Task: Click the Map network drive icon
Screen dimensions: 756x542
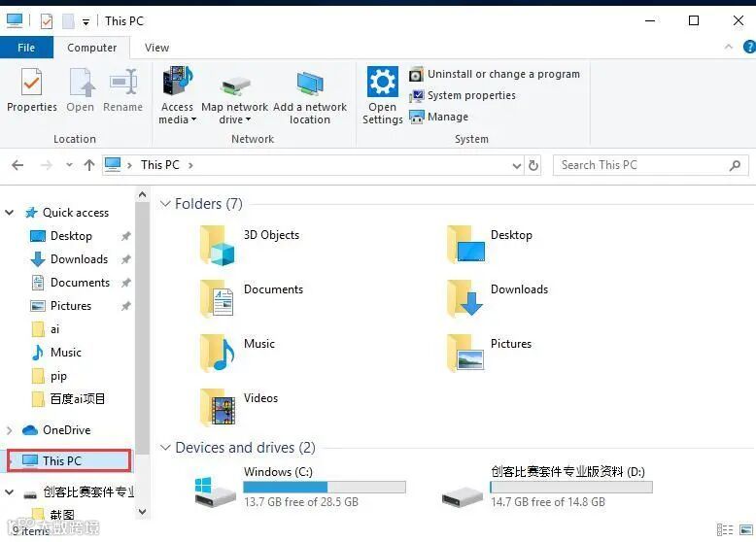Action: pyautogui.click(x=235, y=85)
